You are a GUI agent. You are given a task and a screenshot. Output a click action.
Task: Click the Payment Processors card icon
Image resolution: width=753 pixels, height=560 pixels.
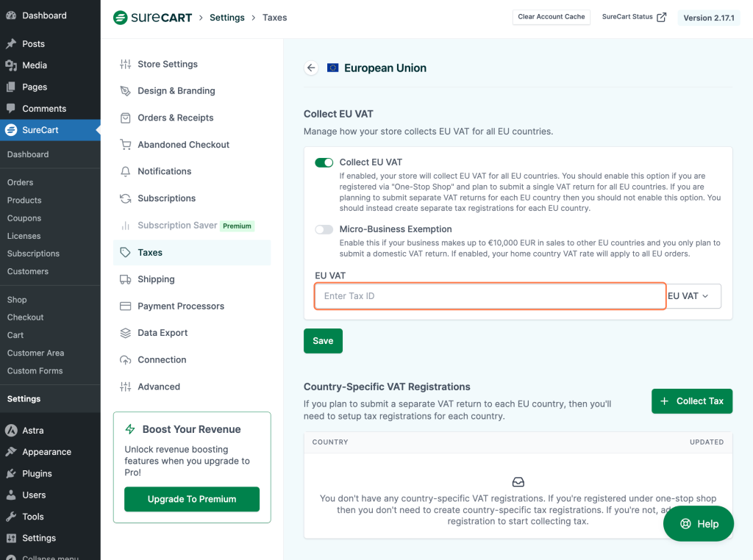coord(125,306)
